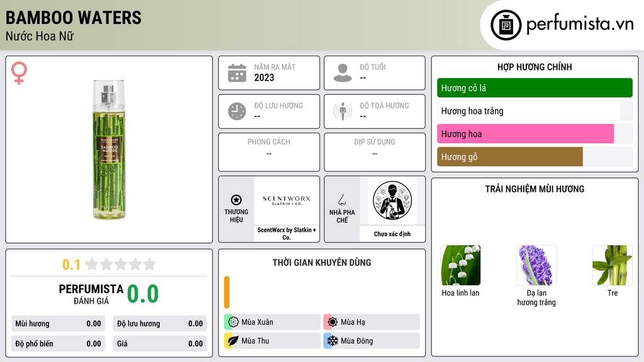Image resolution: width=644 pixels, height=362 pixels.
Task: Click the star badge icon above Thương hiệu
Action: [236, 200]
